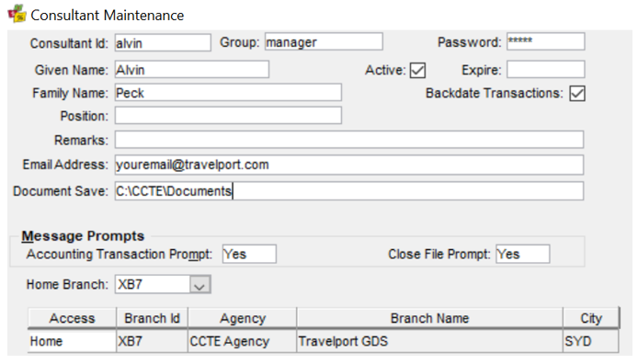638x364 pixels.
Task: Click the Accounting Transaction Prompt Yes field
Action: [x=249, y=255]
